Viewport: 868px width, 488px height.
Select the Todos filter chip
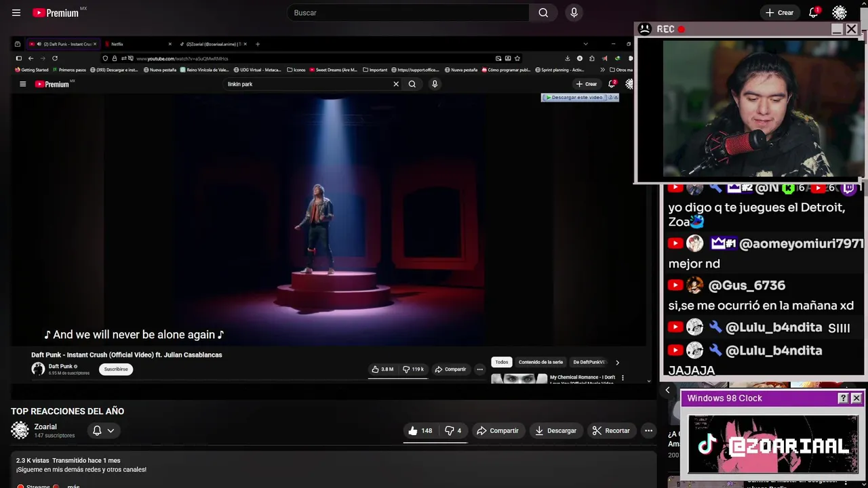point(501,362)
